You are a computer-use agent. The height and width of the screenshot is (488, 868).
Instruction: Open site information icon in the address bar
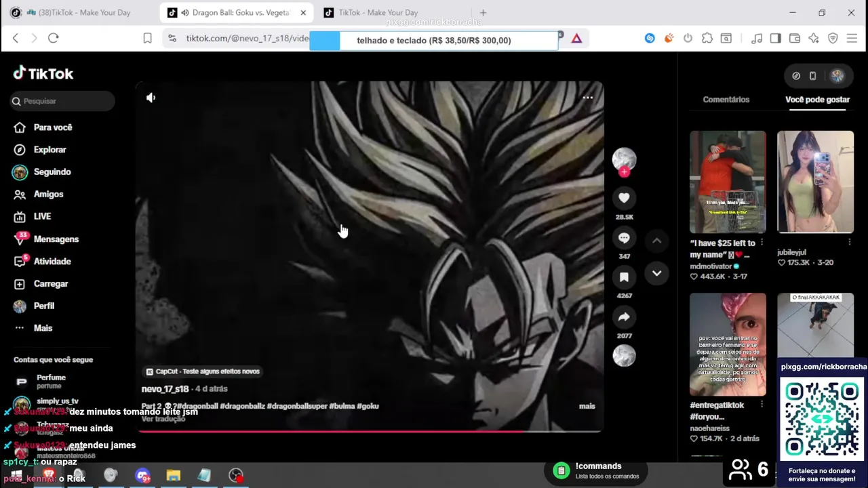point(172,39)
